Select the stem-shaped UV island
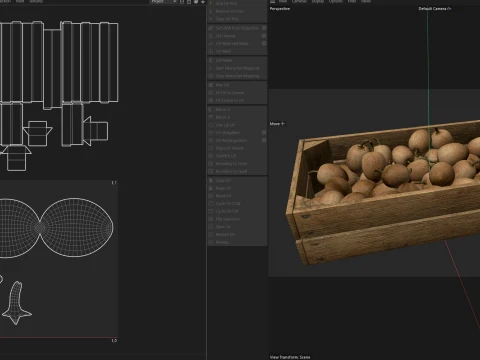The height and width of the screenshot is (360, 480). pos(17,303)
